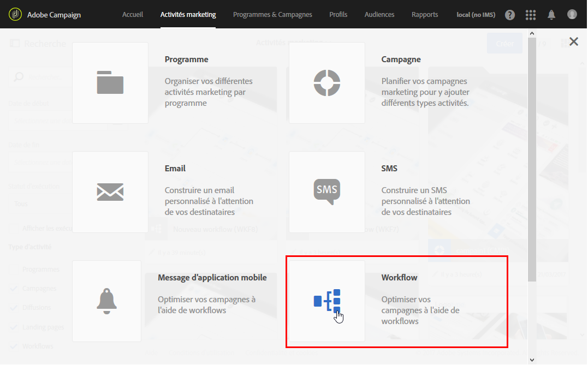Screen dimensions: 588x365
Task: Select the Activités marketing tab
Action: 188,14
